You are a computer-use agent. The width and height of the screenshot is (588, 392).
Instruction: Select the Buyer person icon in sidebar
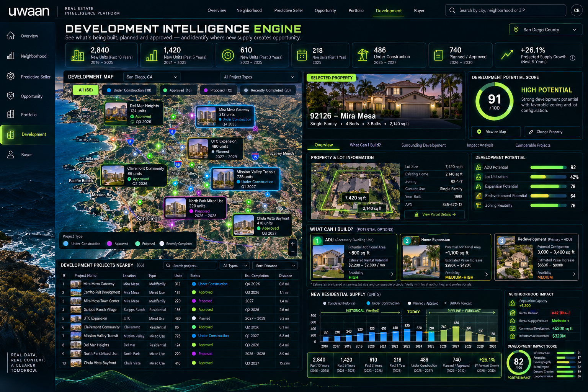11,154
